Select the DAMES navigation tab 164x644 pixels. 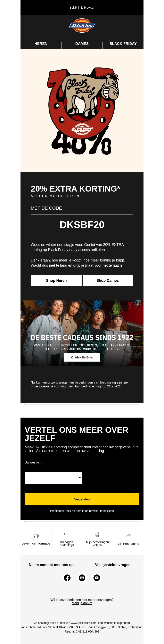[x=82, y=43]
